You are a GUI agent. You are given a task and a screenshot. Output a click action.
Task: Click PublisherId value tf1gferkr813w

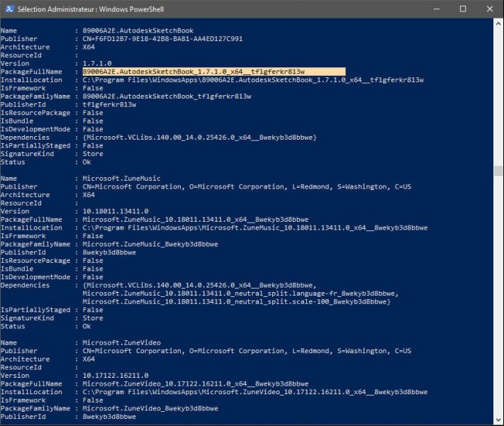click(x=109, y=104)
